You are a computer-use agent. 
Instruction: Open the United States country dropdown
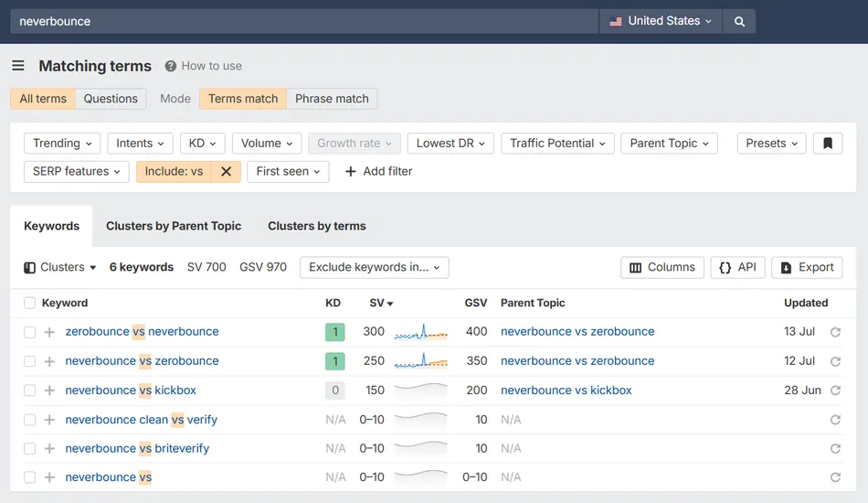661,21
